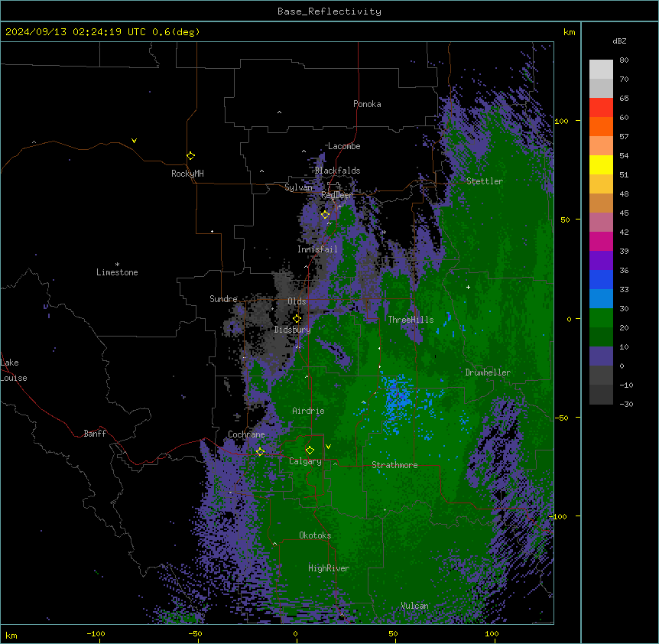Click the Blackfalds city label
The width and height of the screenshot is (659, 644).
(x=337, y=171)
